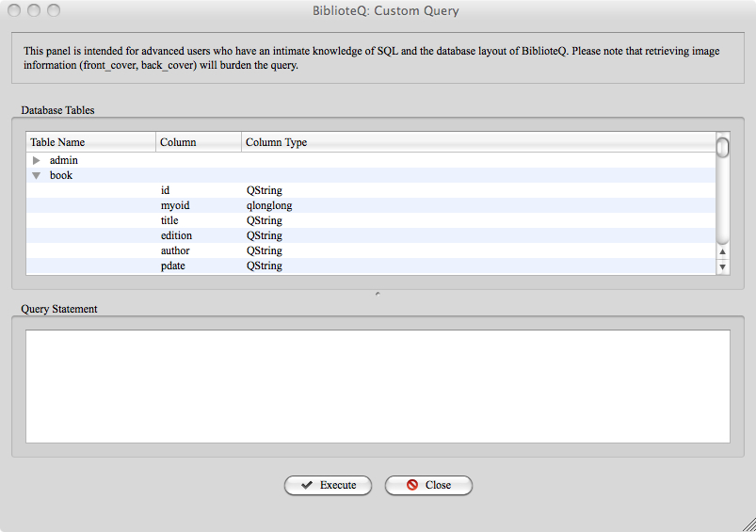Click the red close window button
The width and height of the screenshot is (756, 532).
tap(14, 10)
